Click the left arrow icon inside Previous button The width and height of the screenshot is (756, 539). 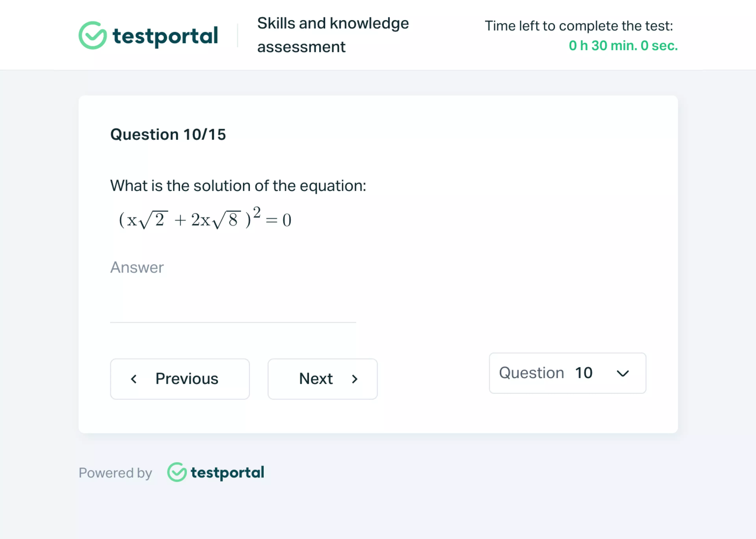pyautogui.click(x=134, y=379)
